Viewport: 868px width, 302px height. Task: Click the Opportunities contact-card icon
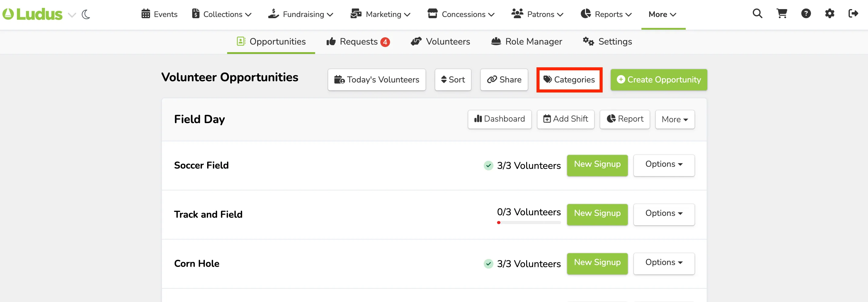(241, 41)
